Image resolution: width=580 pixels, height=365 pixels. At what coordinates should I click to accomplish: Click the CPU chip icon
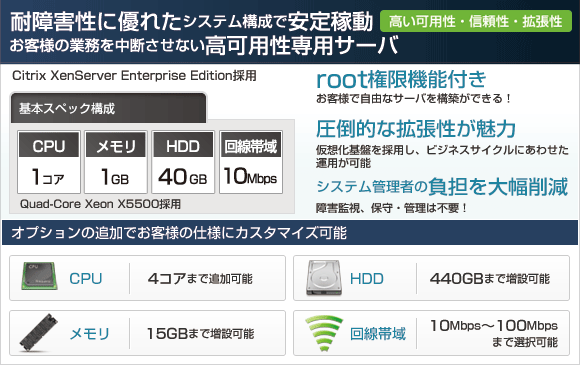click(39, 276)
